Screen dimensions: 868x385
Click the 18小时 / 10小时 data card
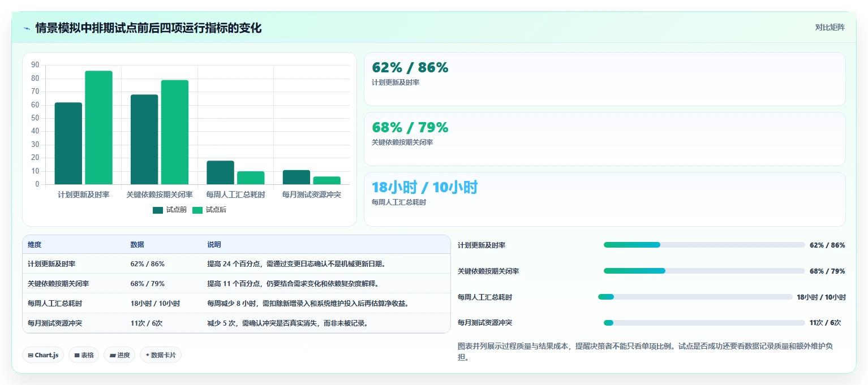(604, 199)
